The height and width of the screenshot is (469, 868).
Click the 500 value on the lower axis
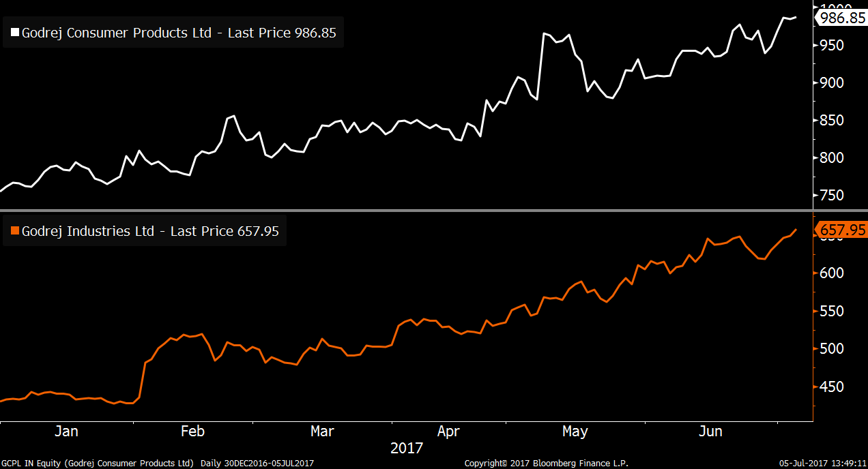point(831,349)
